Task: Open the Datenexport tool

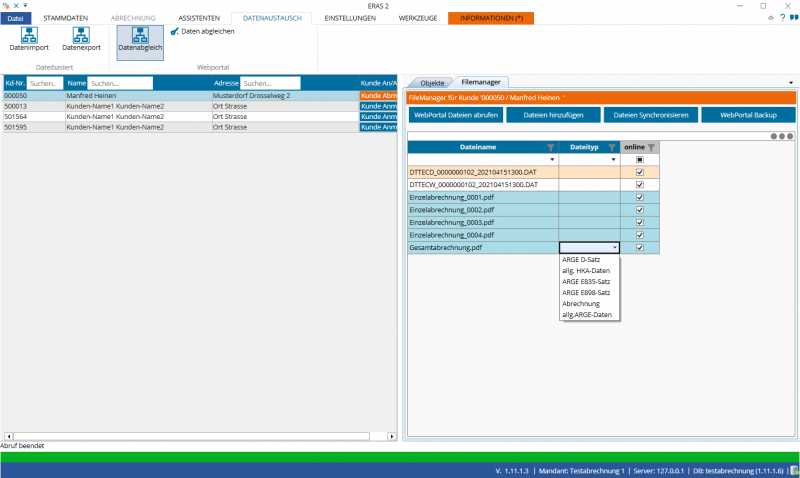Action: (x=81, y=39)
